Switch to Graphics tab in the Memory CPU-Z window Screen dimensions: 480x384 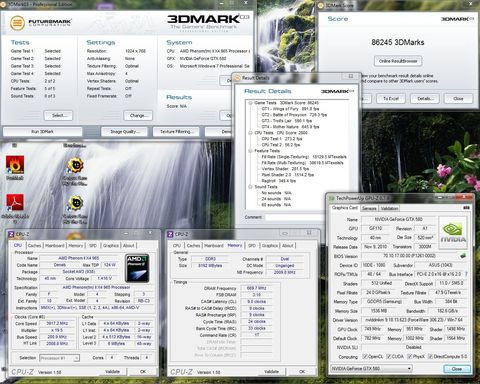[x=270, y=245]
